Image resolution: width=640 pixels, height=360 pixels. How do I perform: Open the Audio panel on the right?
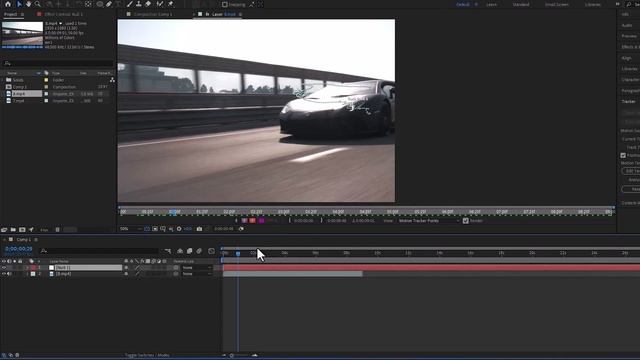pos(627,25)
